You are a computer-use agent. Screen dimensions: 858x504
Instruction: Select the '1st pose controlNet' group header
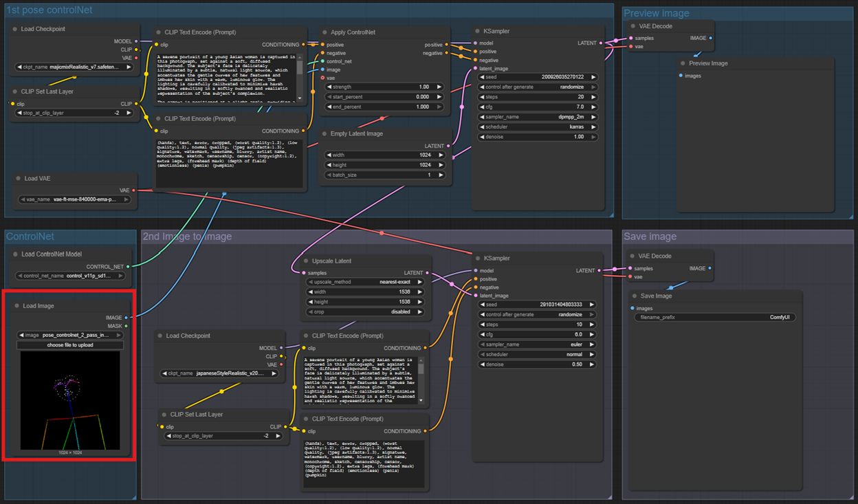coord(49,10)
